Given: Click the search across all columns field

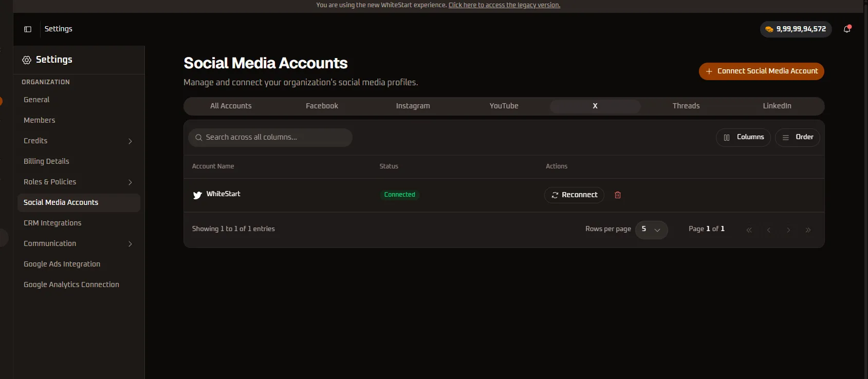Looking at the screenshot, I should (270, 138).
